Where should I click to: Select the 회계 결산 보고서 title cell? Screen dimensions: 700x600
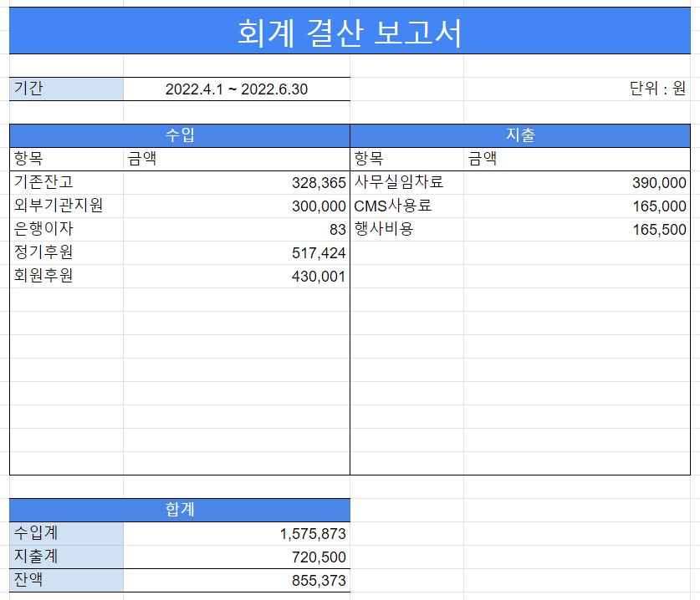[350, 30]
